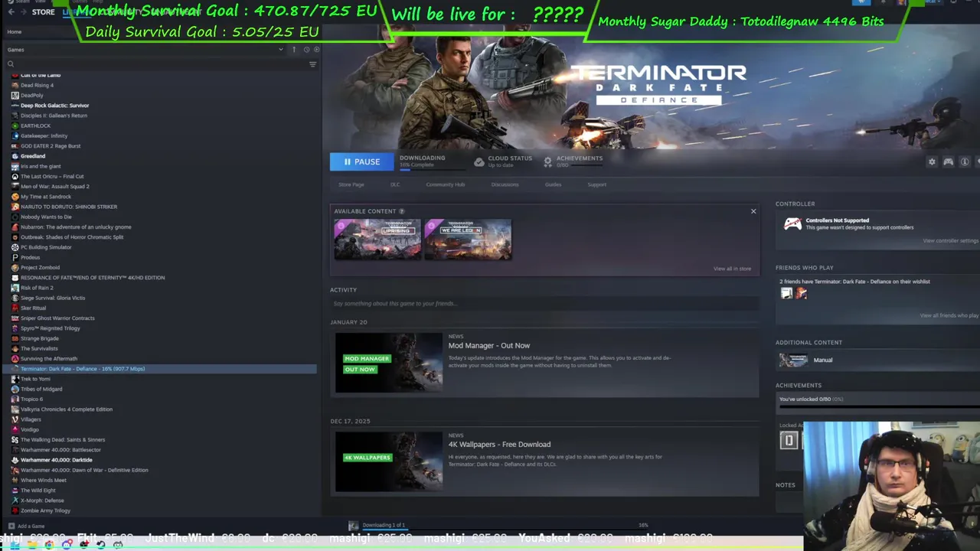Open the Community Hub tab
The image size is (980, 551).
446,184
